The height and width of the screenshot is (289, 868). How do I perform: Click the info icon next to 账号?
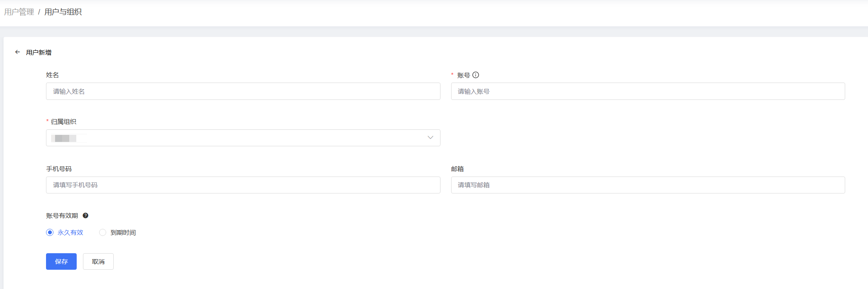[x=475, y=75]
